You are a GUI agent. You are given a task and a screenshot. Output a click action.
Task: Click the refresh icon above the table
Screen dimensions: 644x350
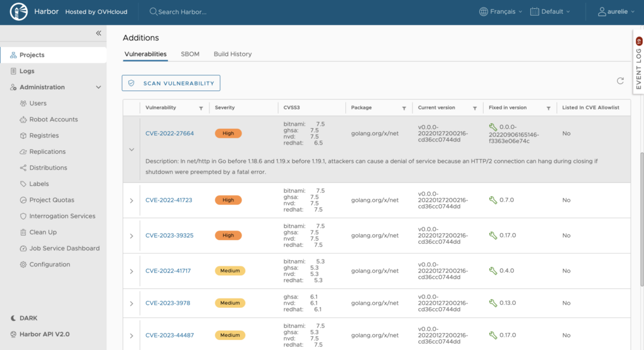coord(620,81)
